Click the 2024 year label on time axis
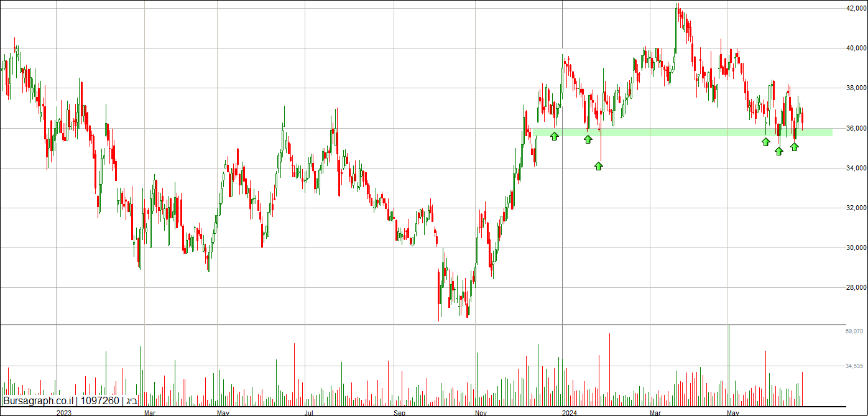This screenshot has width=868, height=416. (570, 412)
